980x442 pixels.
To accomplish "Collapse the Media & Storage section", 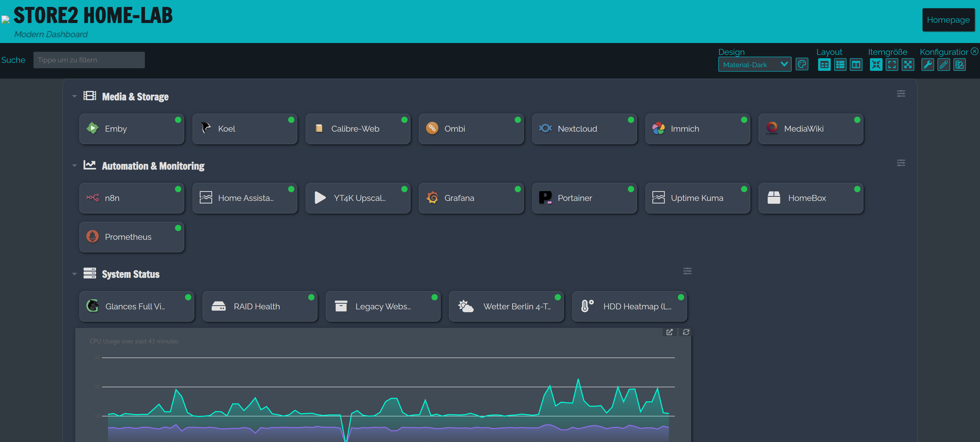I will click(74, 96).
